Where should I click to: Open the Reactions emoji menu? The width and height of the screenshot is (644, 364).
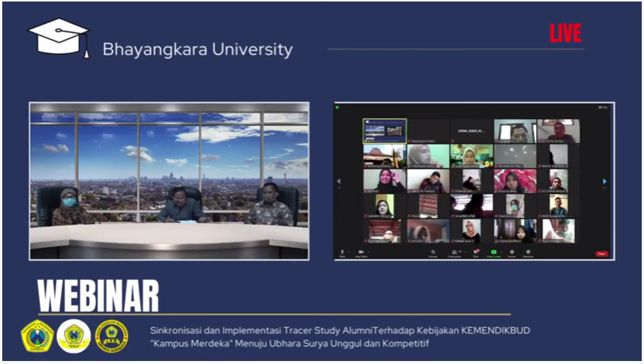pyautogui.click(x=529, y=253)
